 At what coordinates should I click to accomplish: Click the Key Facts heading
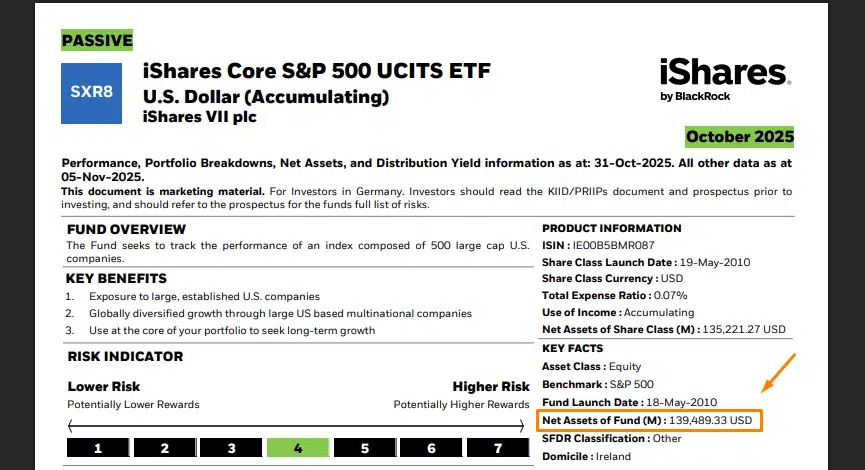point(572,348)
